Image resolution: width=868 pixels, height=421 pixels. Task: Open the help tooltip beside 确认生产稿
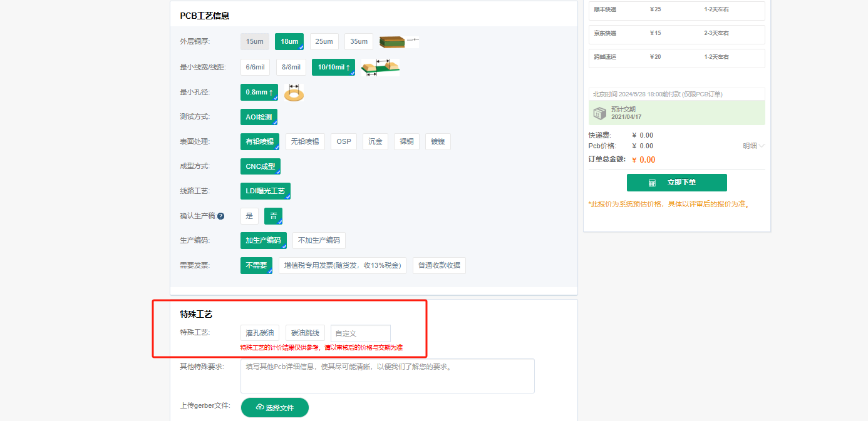click(x=220, y=216)
